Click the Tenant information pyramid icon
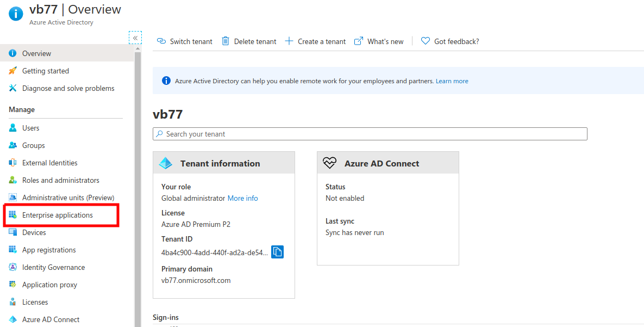Image resolution: width=644 pixels, height=327 pixels. pos(166,163)
